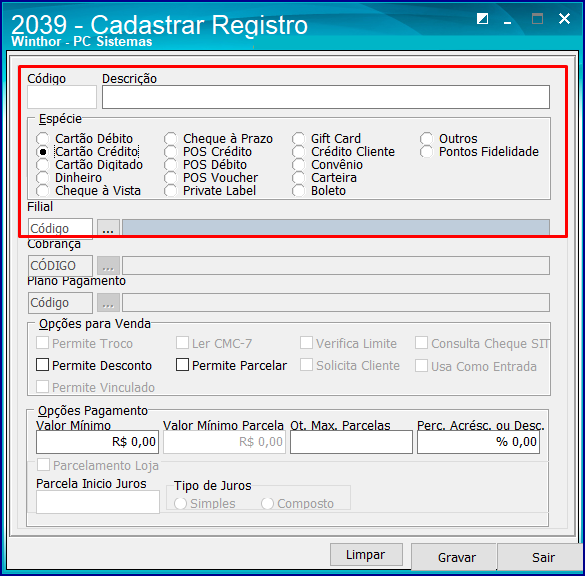
Task: Focus the Descrição text field
Action: click(326, 97)
